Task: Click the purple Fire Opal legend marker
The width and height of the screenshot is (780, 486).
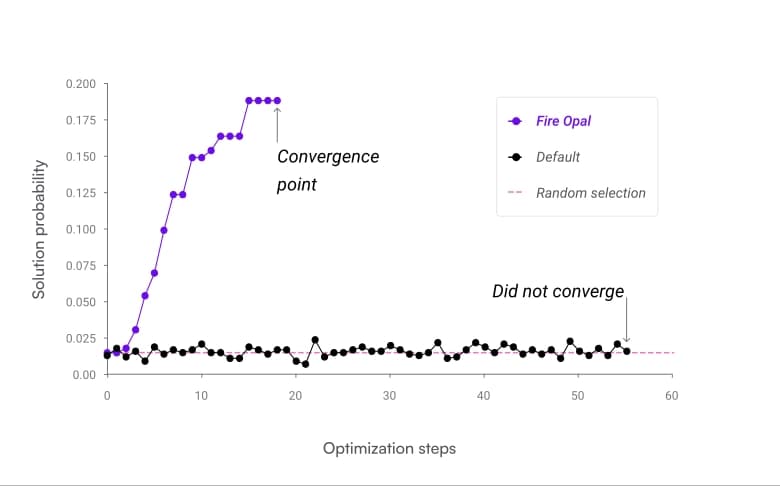Action: click(515, 121)
